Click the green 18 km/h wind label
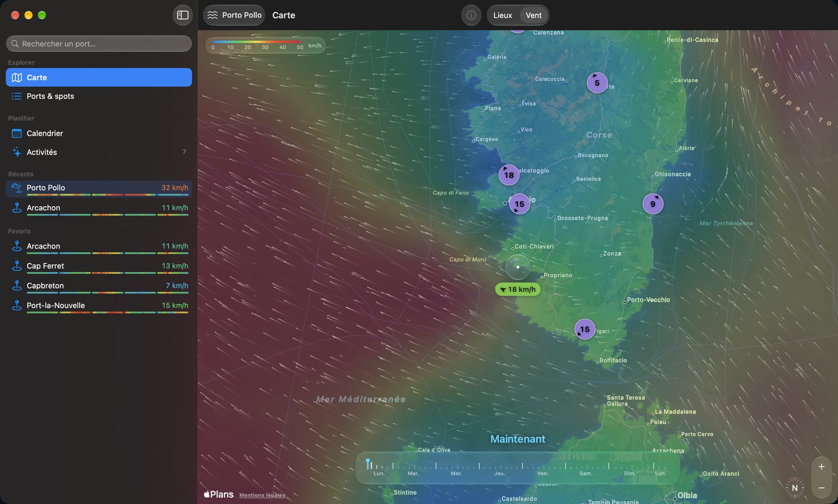 tap(517, 289)
